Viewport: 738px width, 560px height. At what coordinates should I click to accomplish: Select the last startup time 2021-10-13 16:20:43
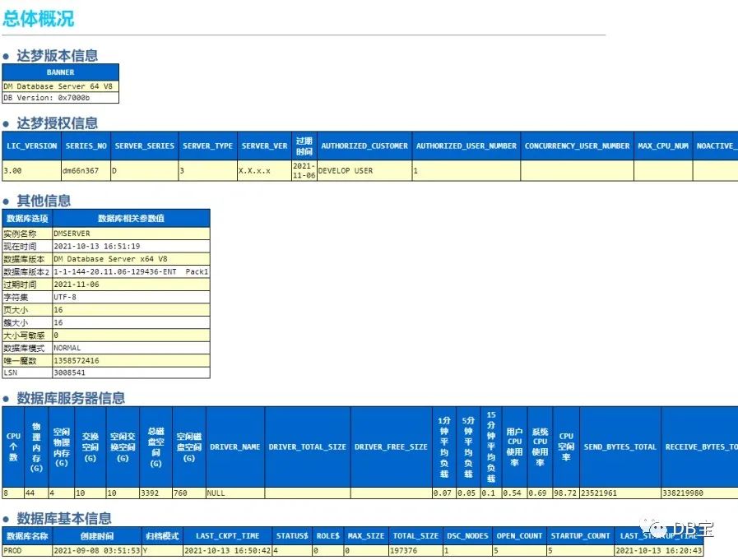click(659, 550)
